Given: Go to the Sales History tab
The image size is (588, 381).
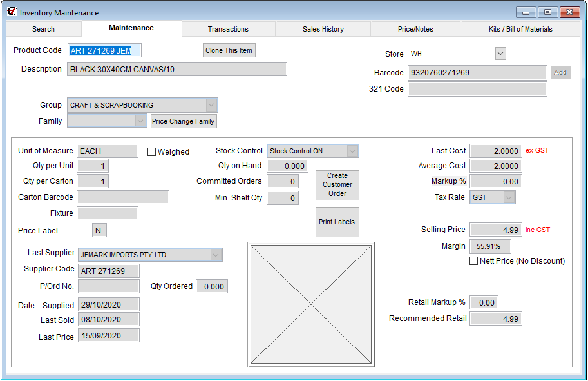Looking at the screenshot, I should point(323,29).
